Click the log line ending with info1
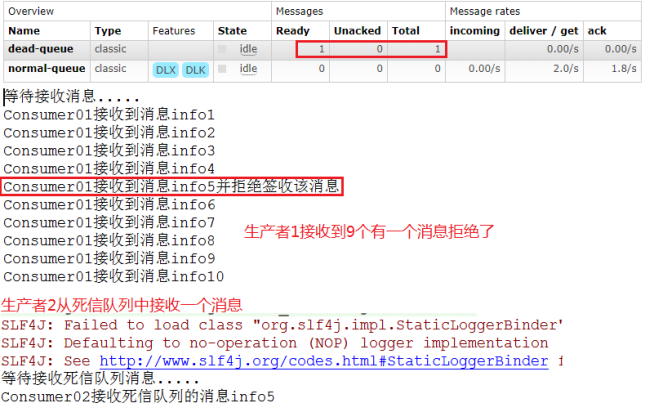This screenshot has height=410, width=655. [109, 115]
